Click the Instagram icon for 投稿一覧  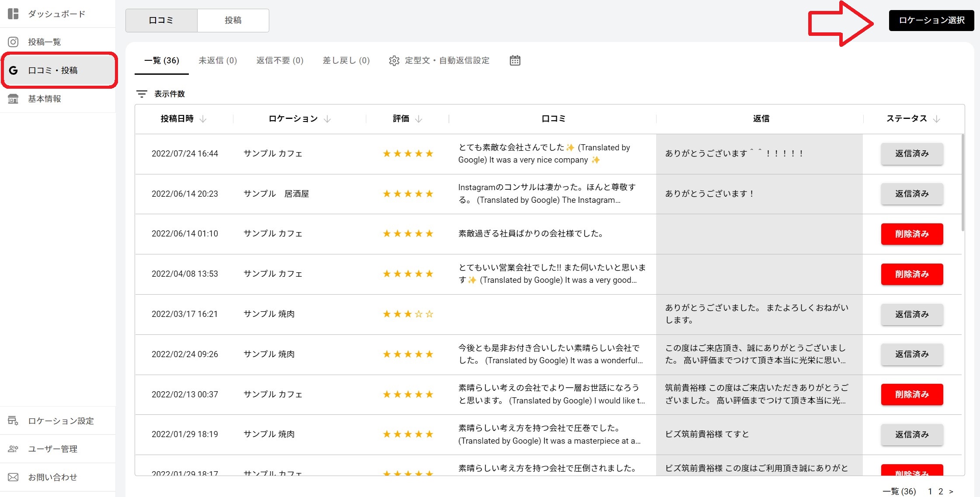pyautogui.click(x=14, y=42)
